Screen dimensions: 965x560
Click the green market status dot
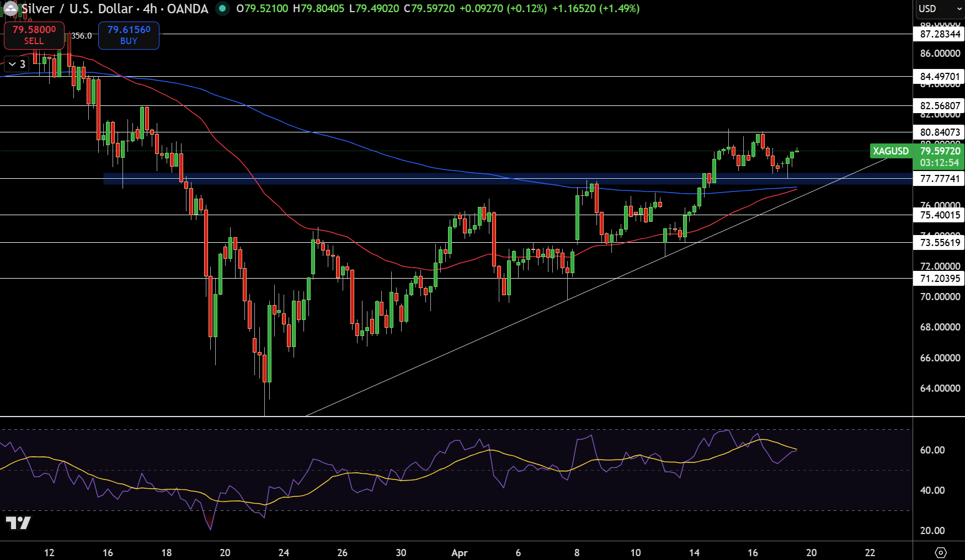coord(222,9)
